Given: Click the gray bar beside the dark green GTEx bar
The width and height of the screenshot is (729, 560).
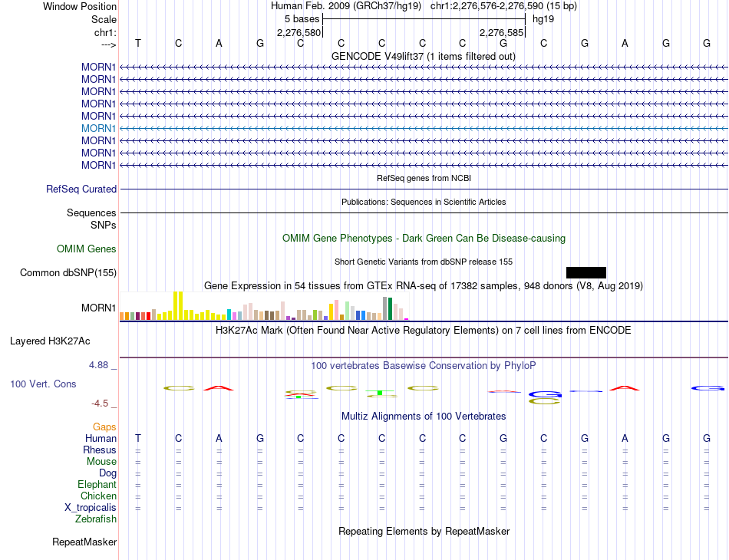Looking at the screenshot, I should tap(385, 308).
